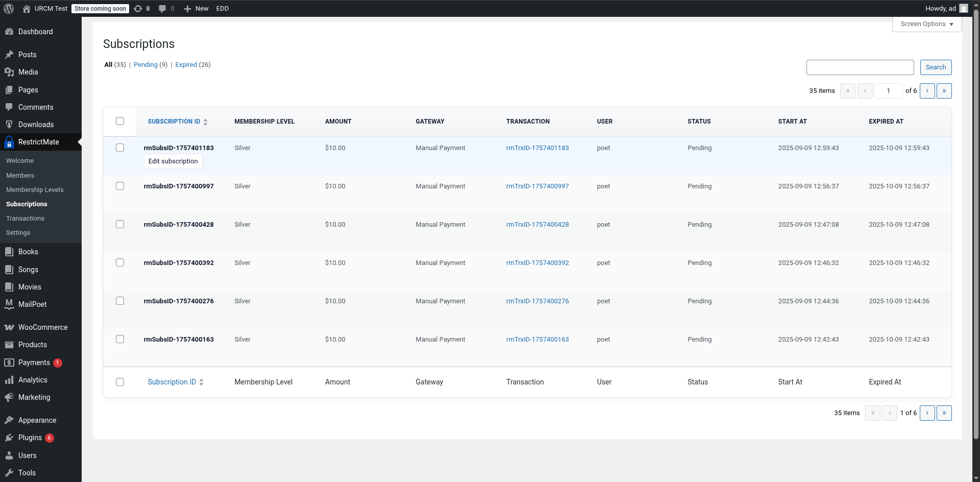980x482 pixels.
Task: Jump to last page in top pagination
Action: pyautogui.click(x=944, y=91)
